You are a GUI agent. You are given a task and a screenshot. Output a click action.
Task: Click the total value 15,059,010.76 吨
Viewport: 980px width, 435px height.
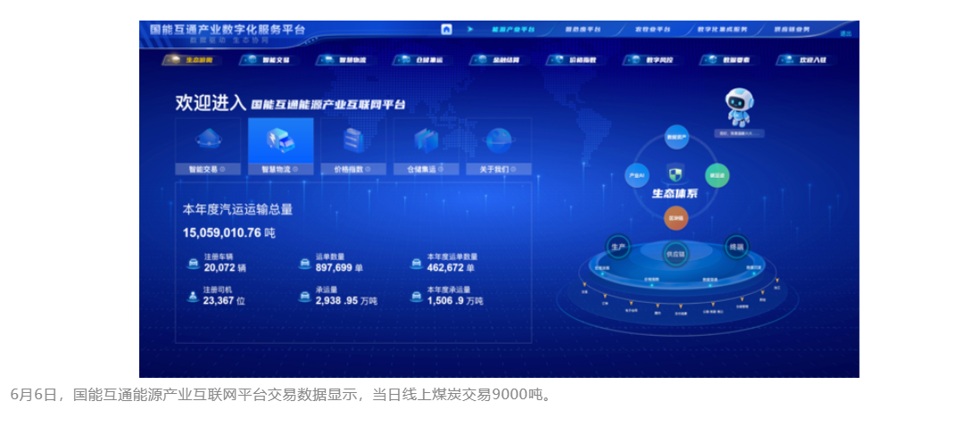[228, 233]
